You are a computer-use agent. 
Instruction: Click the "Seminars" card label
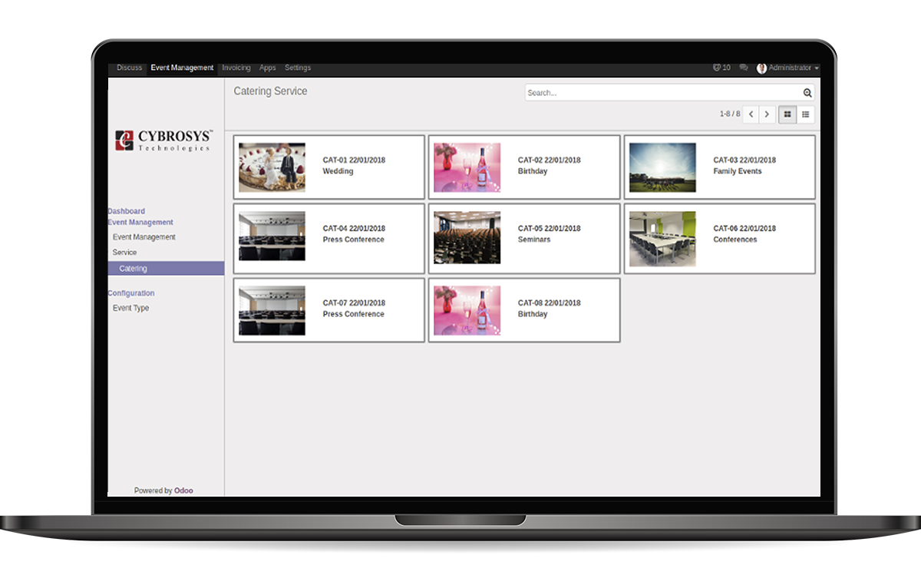pyautogui.click(x=534, y=239)
